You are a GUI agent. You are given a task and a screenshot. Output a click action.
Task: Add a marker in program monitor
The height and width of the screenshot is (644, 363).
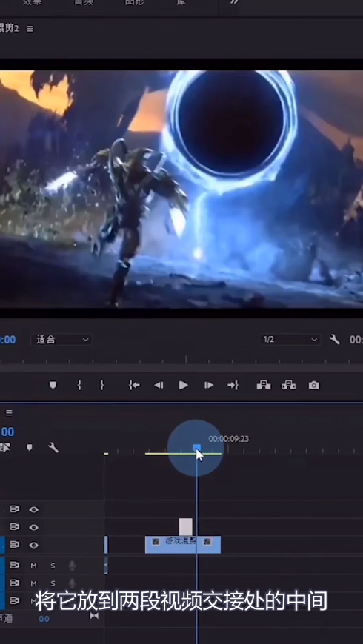point(53,385)
